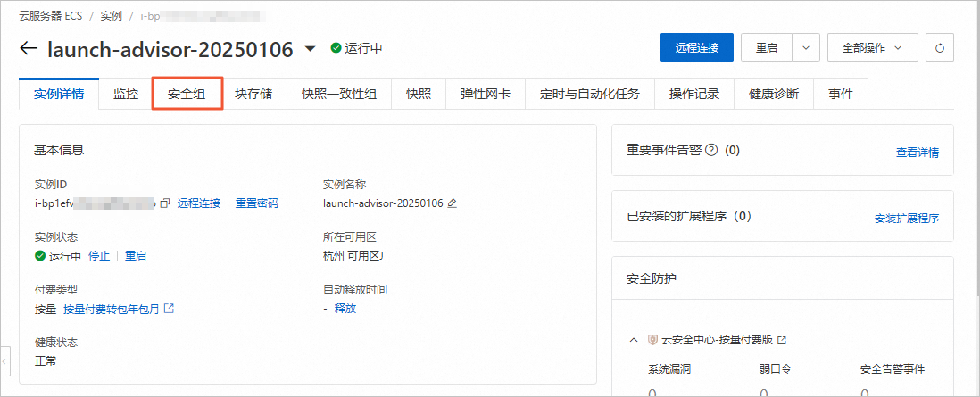
Task: Expand the dropdown arrow beside 重启
Action: [x=806, y=47]
